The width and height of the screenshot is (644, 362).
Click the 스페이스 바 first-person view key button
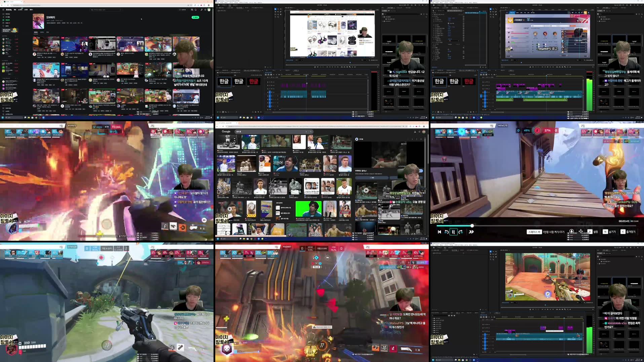534,232
